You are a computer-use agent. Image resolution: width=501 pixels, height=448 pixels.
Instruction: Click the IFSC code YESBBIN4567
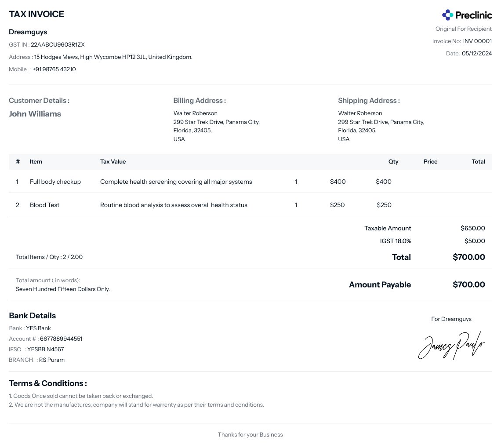(x=46, y=350)
